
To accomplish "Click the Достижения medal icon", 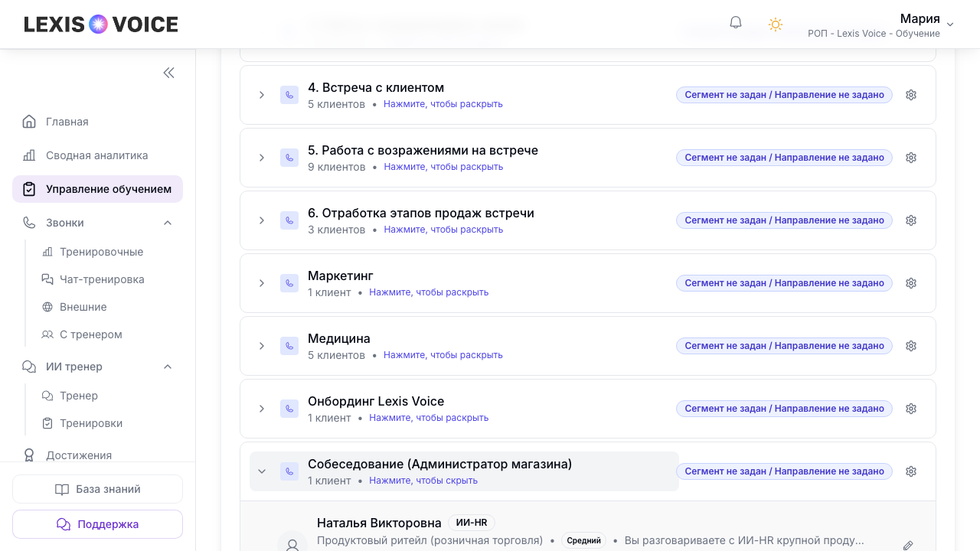I will click(29, 455).
